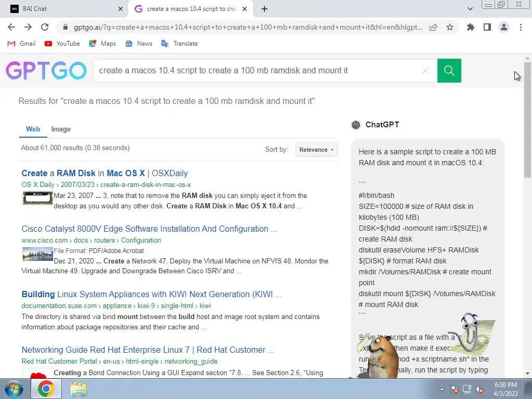This screenshot has height=399, width=532.
Task: Open the tab search chevron
Action: pos(470,9)
